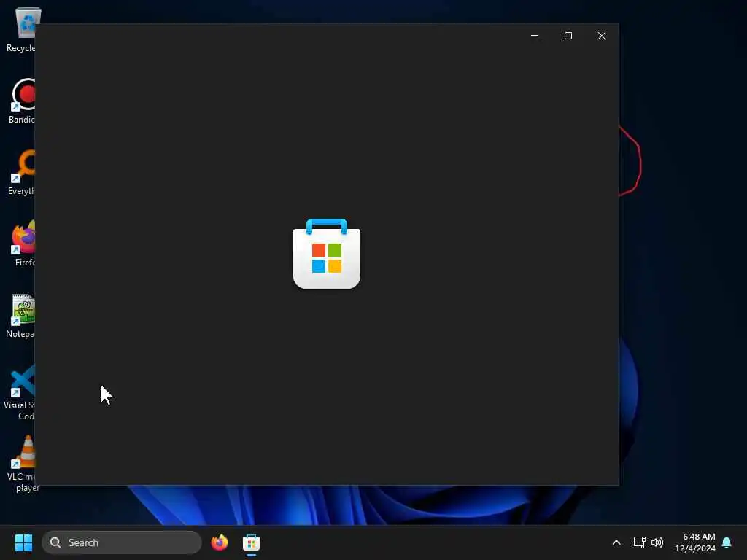Open the network status tray icon
The image size is (747, 560).
click(x=639, y=542)
